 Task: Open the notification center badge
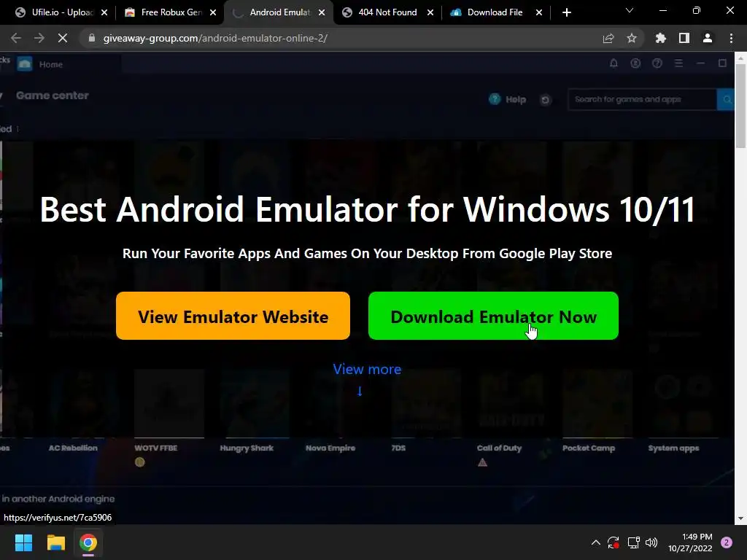[727, 542]
